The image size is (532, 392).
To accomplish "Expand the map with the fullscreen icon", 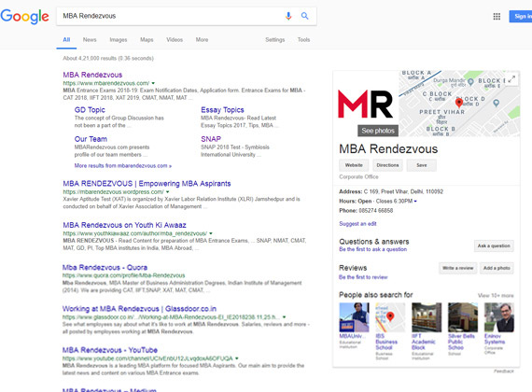I will pyautogui.click(x=511, y=79).
